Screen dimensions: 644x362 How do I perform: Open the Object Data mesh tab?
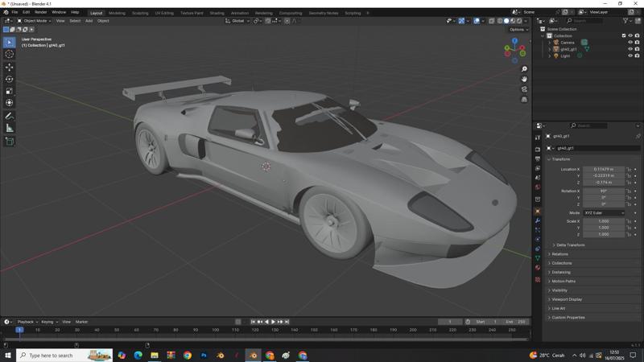538,258
